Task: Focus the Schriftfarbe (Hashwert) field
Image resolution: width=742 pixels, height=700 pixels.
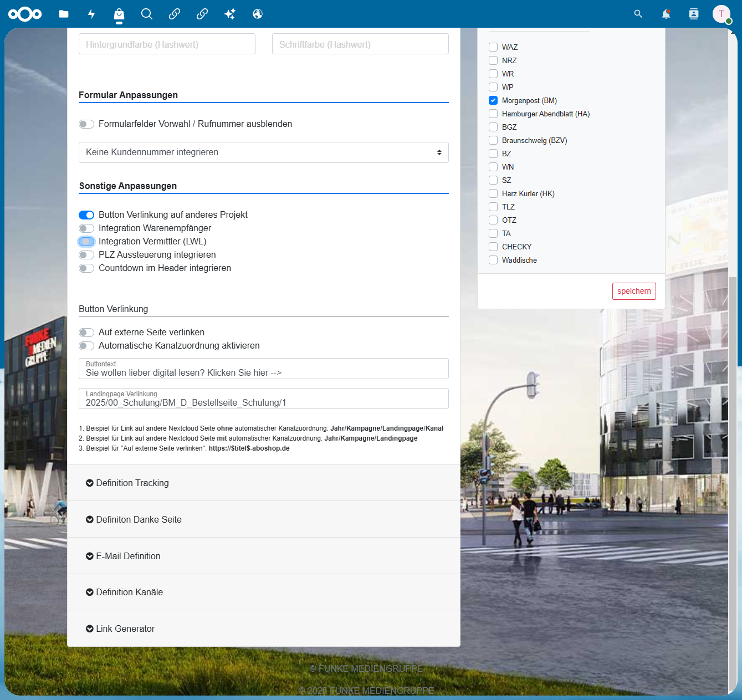Action: click(x=360, y=44)
